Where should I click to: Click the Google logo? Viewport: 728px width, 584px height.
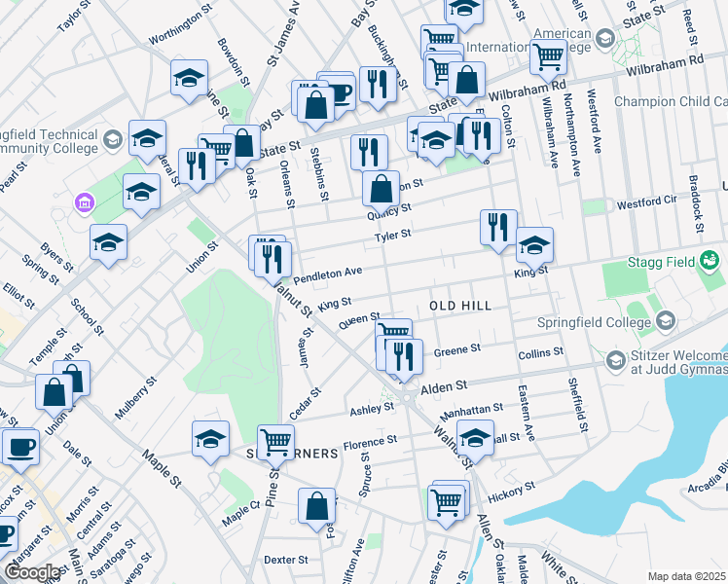pos(33,572)
